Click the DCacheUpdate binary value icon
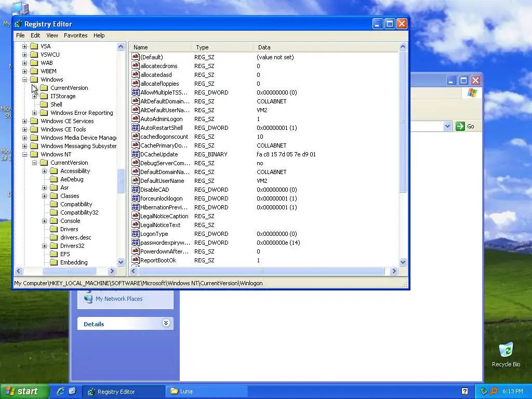Screen dimensions: 532x399 click(x=136, y=154)
